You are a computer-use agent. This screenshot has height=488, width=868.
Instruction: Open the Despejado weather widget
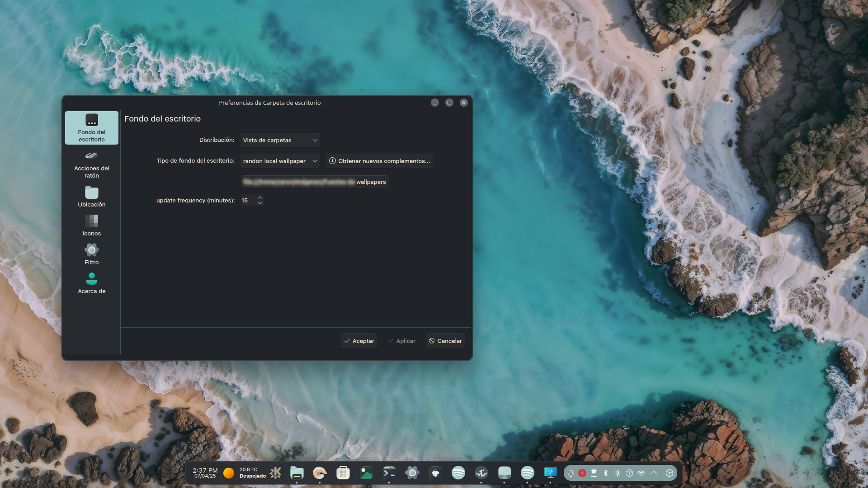point(245,473)
